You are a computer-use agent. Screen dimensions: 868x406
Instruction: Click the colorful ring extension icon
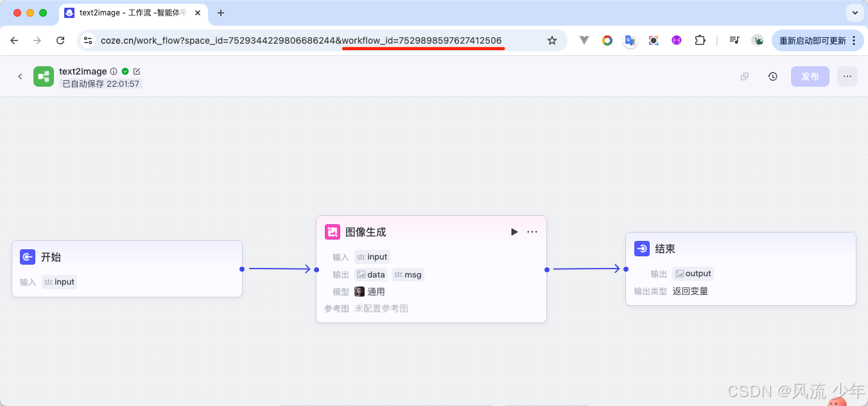(607, 40)
